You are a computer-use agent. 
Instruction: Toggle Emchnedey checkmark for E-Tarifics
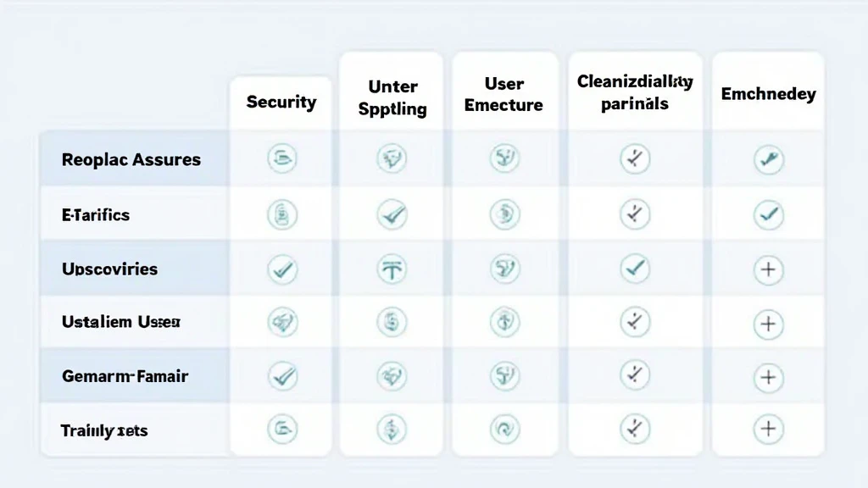click(x=768, y=214)
